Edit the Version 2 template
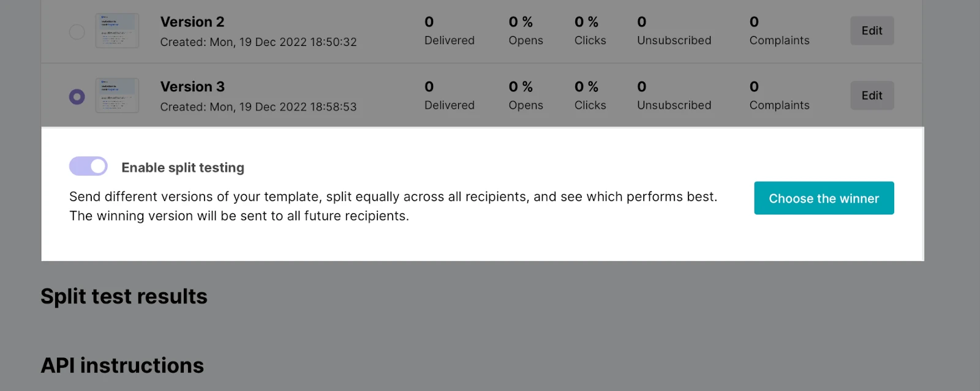The image size is (980, 391). tap(872, 31)
